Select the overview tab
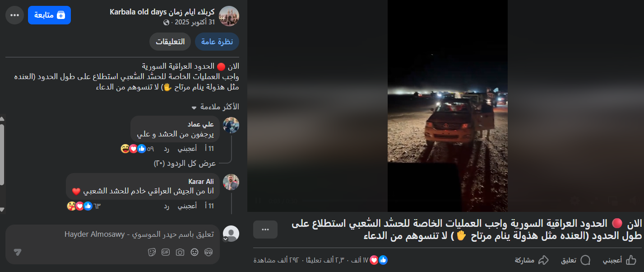This screenshot has width=644, height=272. [217, 42]
